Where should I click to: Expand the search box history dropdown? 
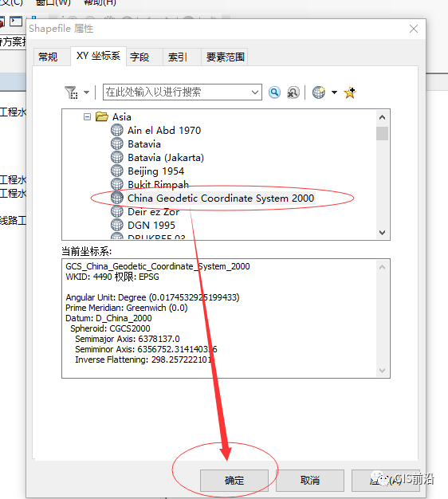click(x=254, y=92)
